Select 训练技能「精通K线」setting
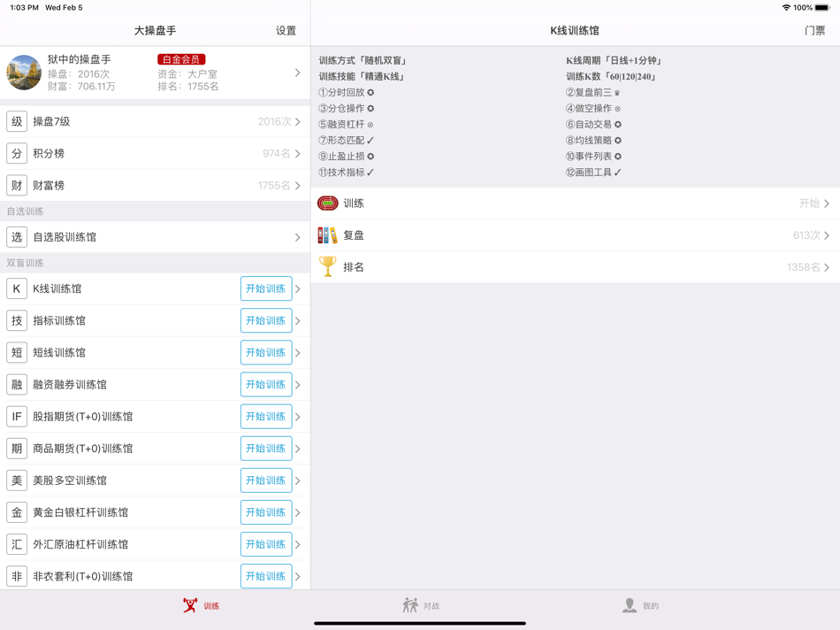840x630 pixels. [x=363, y=77]
